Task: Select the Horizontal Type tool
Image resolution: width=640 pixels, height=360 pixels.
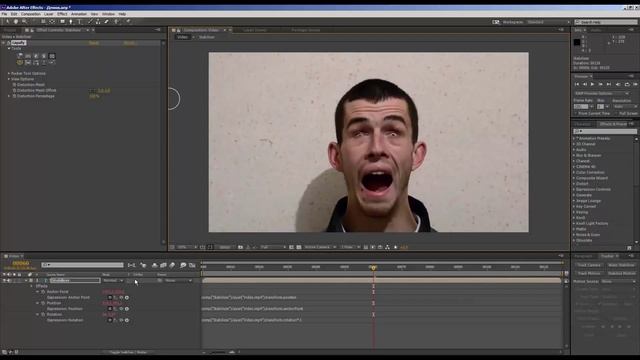Action: pos(80,22)
